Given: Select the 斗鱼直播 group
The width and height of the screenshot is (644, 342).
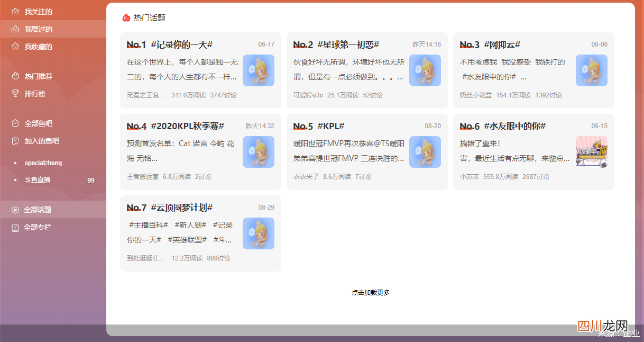Looking at the screenshot, I should 38,180.
